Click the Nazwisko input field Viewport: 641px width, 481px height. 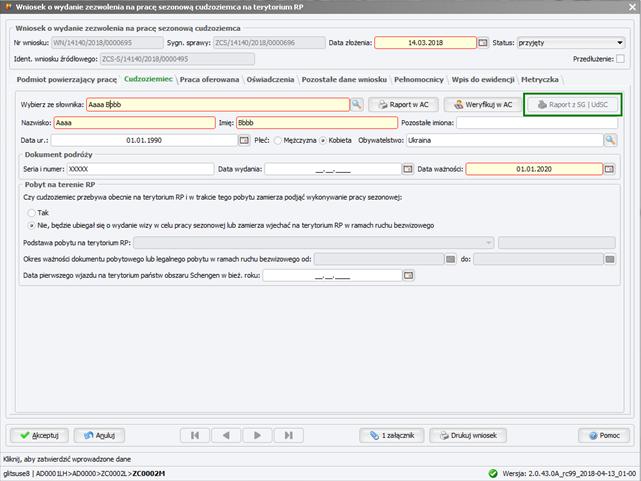click(134, 123)
